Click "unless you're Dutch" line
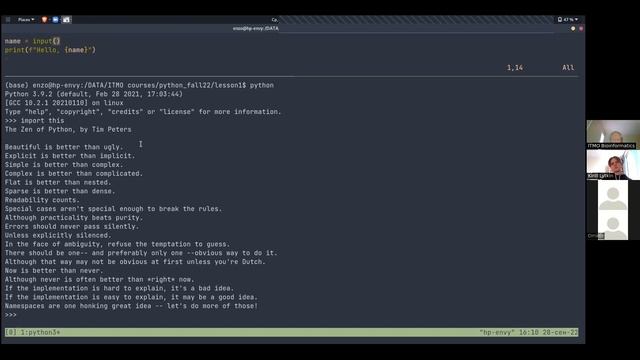Image resolution: width=640 pixels, height=360 pixels. (135, 262)
